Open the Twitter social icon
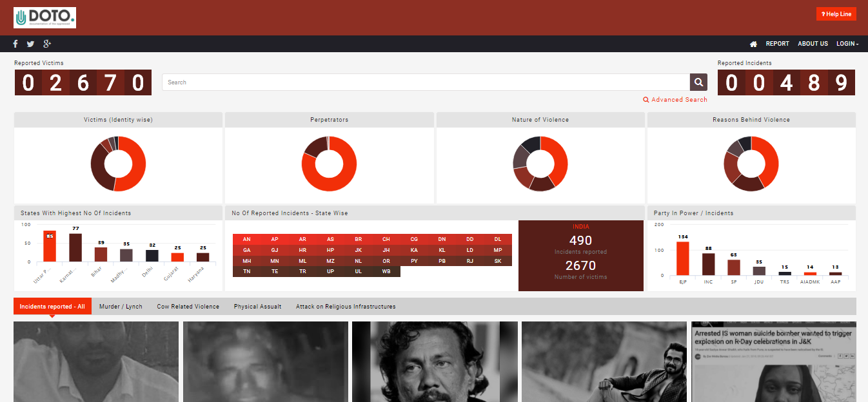The height and width of the screenshot is (402, 868). click(x=30, y=44)
